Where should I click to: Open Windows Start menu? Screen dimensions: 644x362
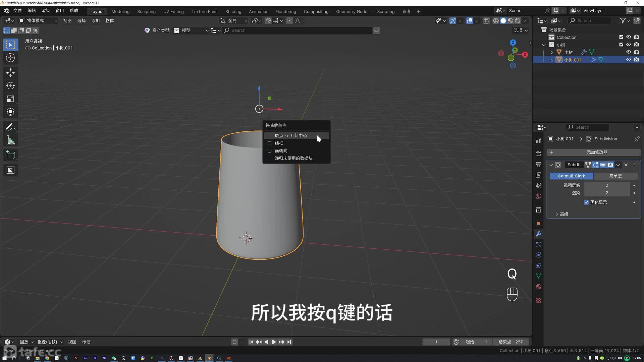pyautogui.click(x=4, y=358)
